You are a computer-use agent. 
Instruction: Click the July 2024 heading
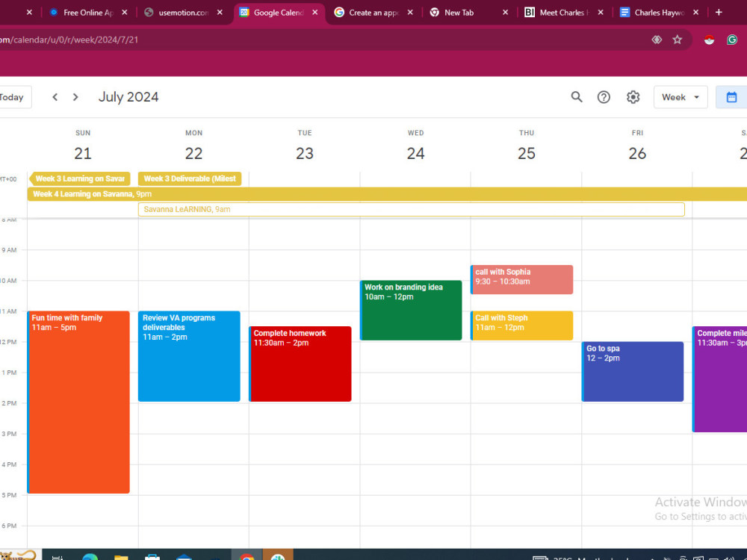pyautogui.click(x=128, y=97)
